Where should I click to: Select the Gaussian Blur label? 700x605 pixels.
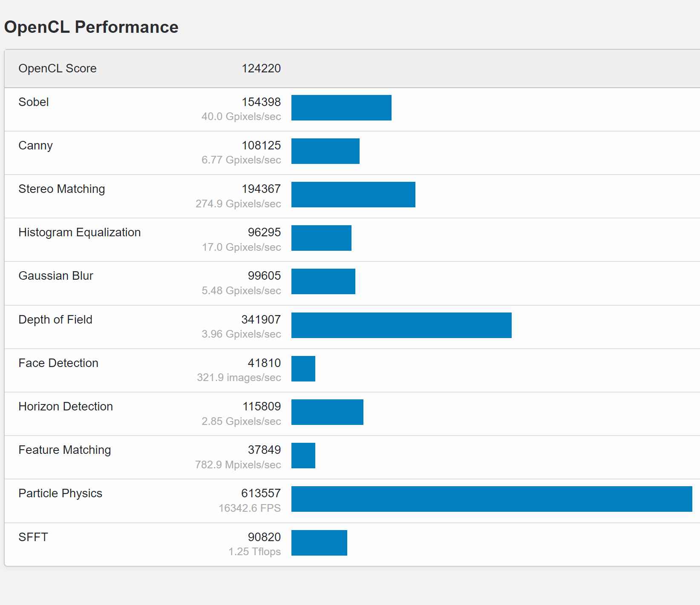(x=56, y=276)
